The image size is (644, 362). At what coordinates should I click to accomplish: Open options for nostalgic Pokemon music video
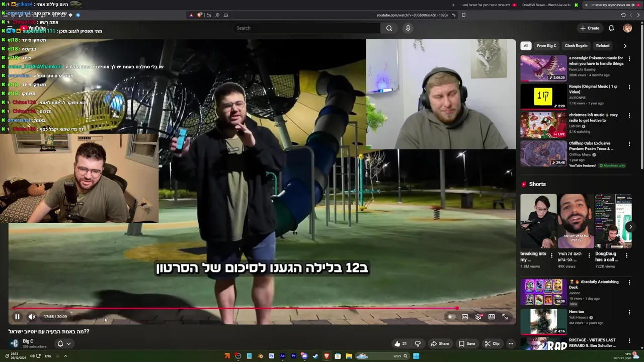coord(629,59)
